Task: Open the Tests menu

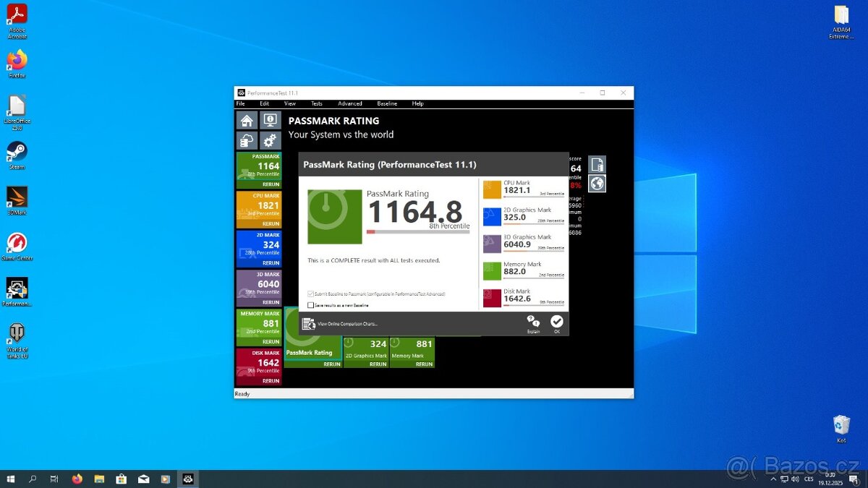Action: coord(316,103)
